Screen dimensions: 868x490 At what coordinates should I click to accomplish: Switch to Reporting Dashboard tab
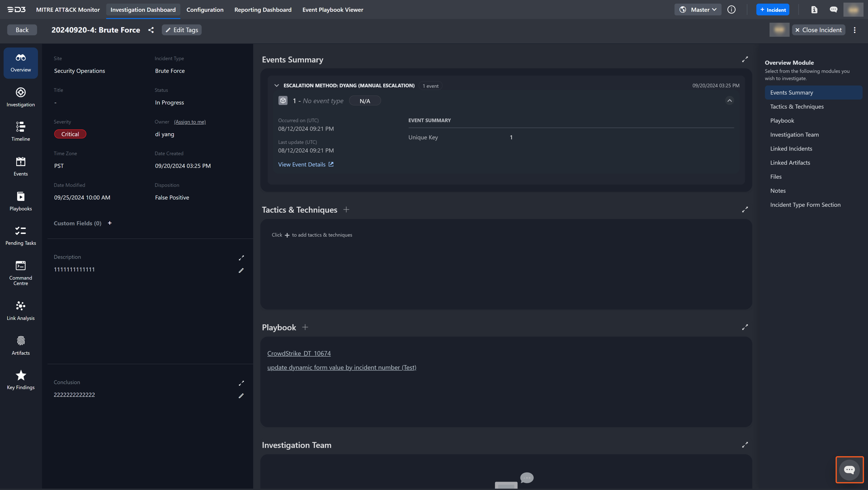tap(263, 10)
